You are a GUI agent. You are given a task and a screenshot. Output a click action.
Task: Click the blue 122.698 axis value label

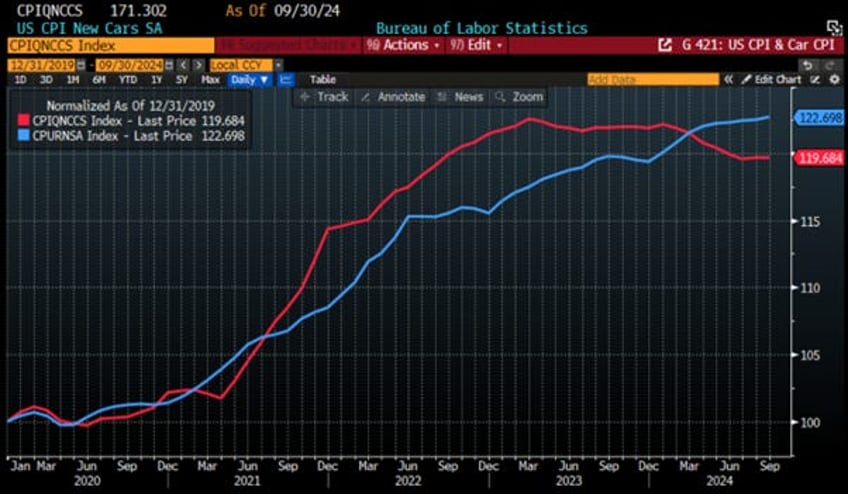pos(819,117)
